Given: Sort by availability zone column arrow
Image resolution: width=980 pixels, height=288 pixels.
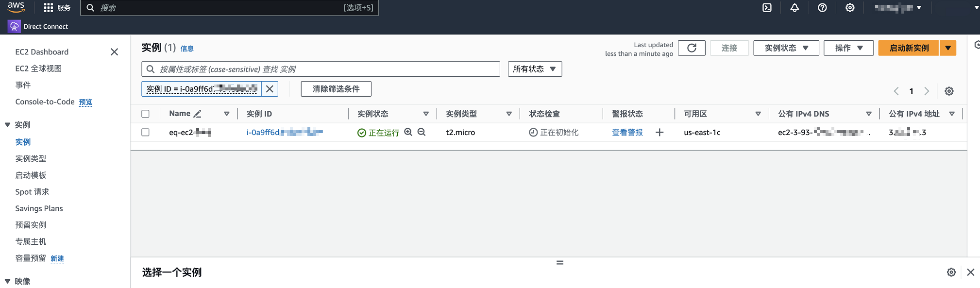Looking at the screenshot, I should tap(758, 114).
